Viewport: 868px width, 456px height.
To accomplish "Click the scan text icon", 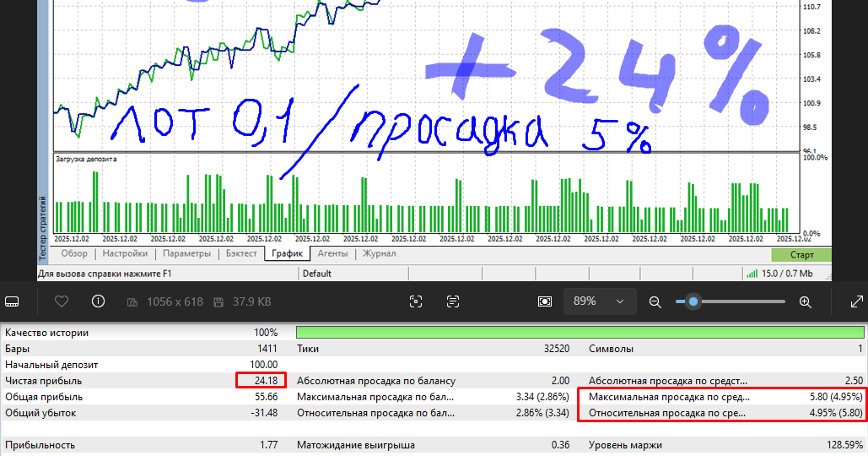I will (x=453, y=301).
